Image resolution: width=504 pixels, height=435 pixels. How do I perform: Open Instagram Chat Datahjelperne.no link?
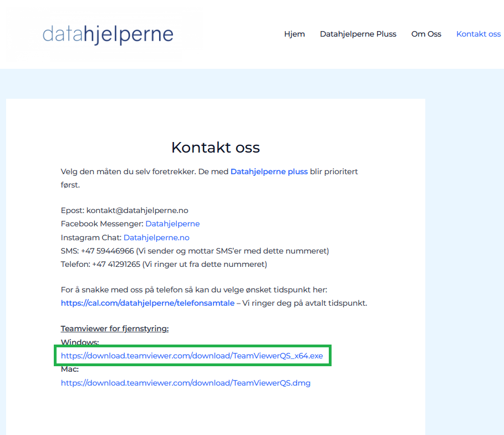point(156,237)
